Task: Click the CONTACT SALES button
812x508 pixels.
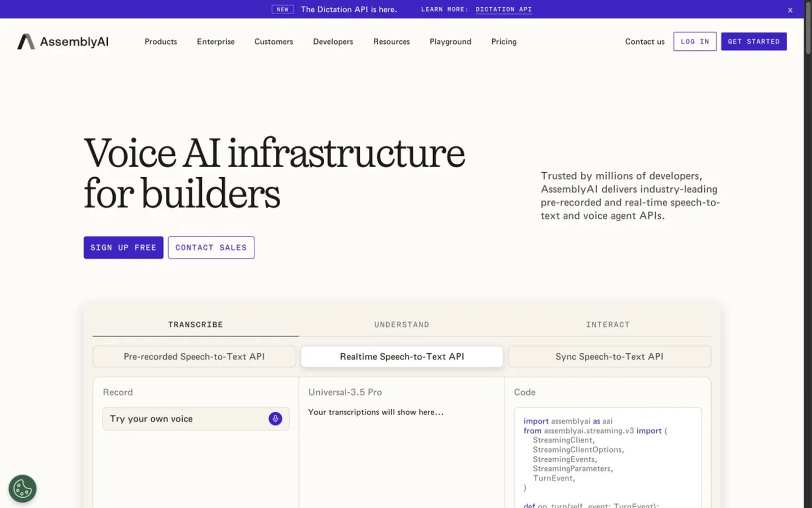Action: [x=211, y=248]
